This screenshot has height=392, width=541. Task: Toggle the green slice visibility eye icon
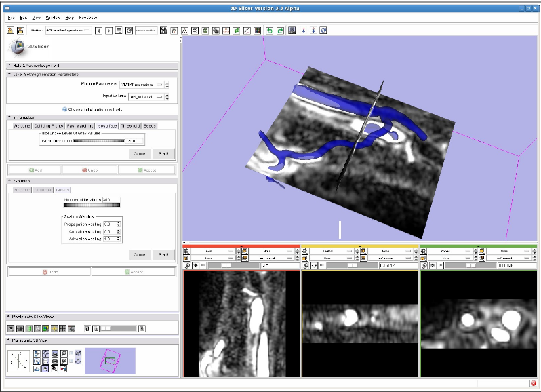coord(433,266)
